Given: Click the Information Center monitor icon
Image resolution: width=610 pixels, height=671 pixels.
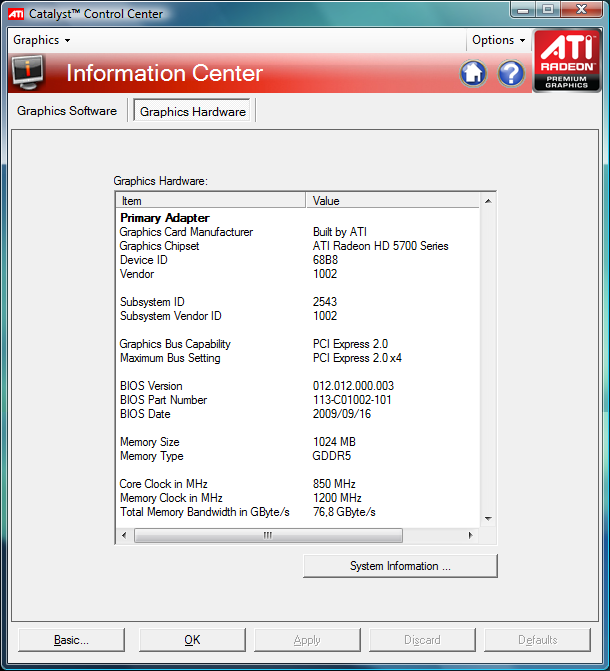Looking at the screenshot, I should click(28, 72).
